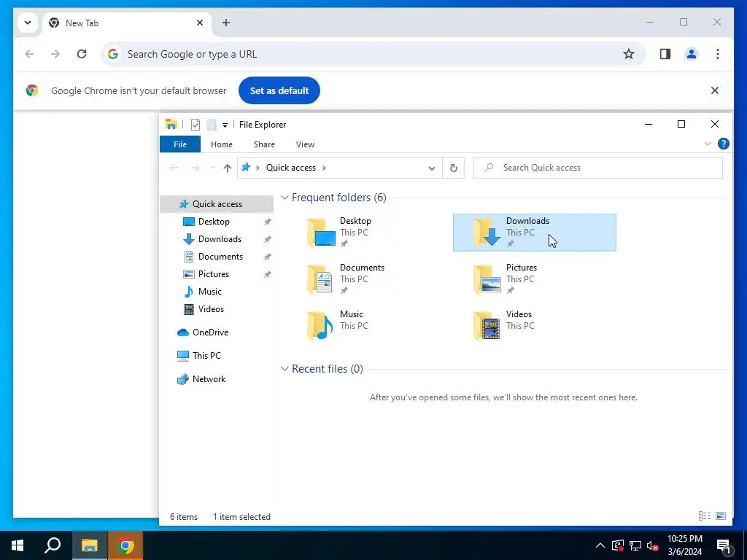
Task: Show hidden tray icons chevron
Action: [x=600, y=545]
